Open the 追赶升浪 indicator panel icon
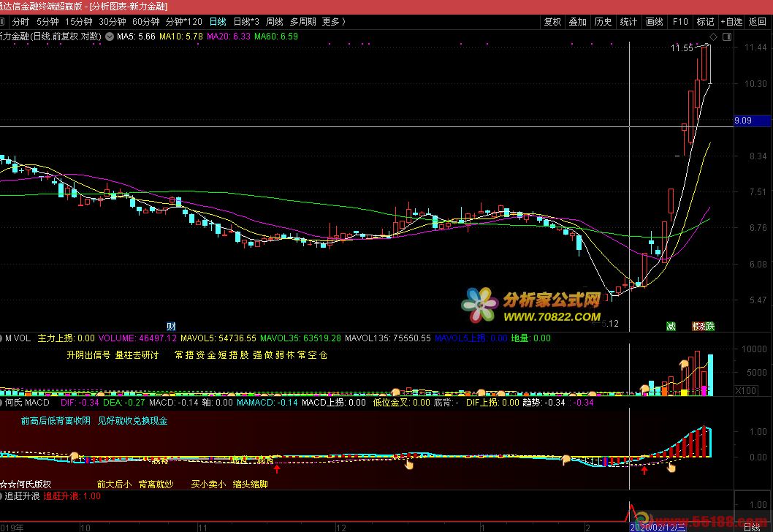 (3, 495)
